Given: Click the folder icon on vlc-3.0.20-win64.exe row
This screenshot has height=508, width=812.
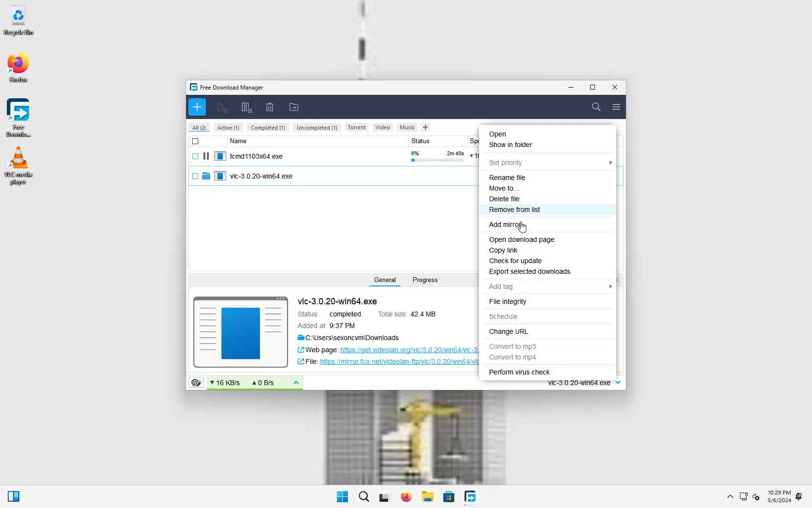Looking at the screenshot, I should (206, 176).
